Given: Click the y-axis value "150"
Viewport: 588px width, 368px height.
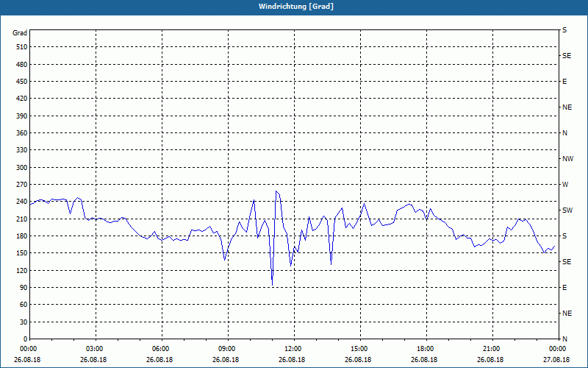Looking at the screenshot, I should [x=22, y=253].
